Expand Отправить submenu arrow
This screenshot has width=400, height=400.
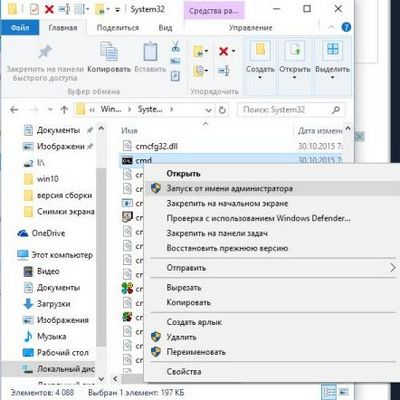click(393, 268)
